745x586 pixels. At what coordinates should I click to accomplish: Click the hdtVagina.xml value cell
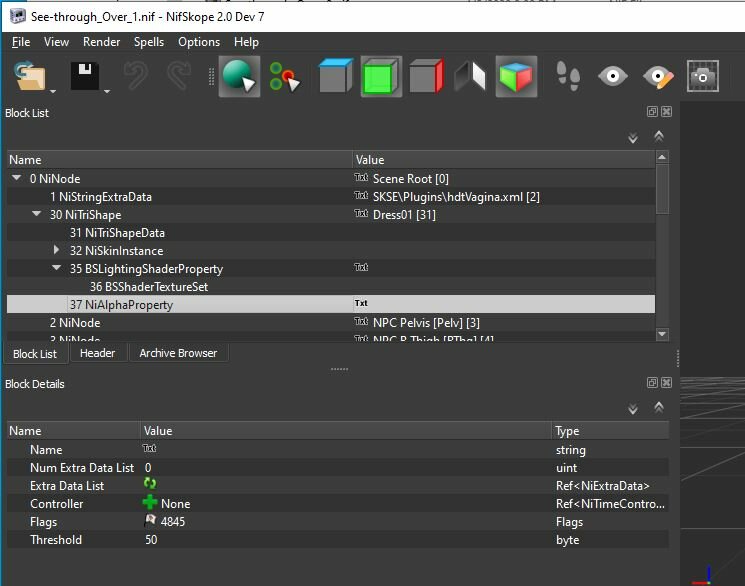pyautogui.click(x=456, y=197)
